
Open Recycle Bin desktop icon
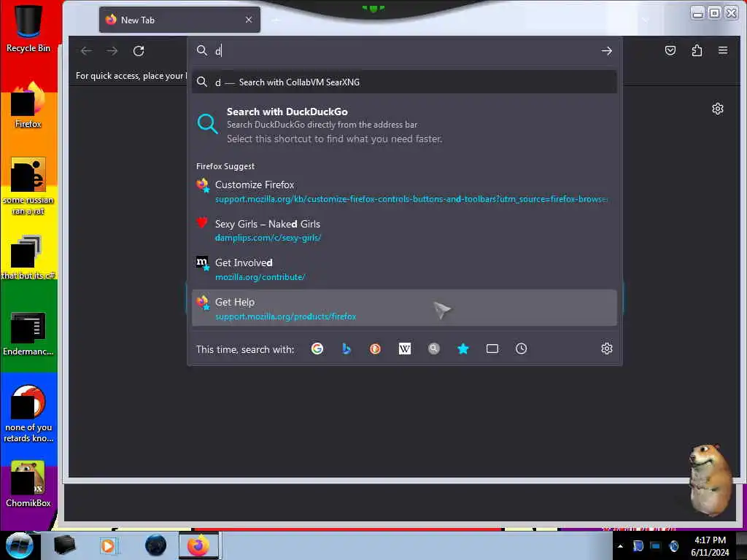(28, 28)
